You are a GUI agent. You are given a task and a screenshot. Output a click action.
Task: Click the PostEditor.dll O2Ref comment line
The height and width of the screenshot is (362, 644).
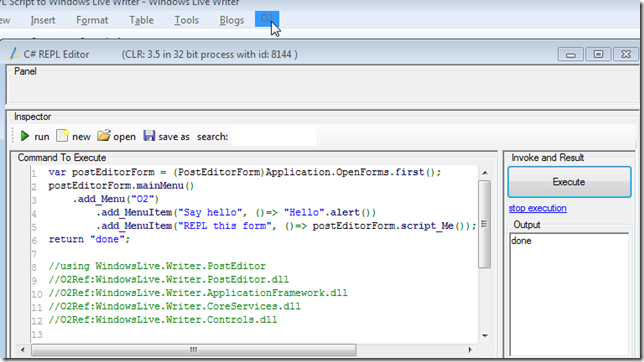[x=168, y=279]
